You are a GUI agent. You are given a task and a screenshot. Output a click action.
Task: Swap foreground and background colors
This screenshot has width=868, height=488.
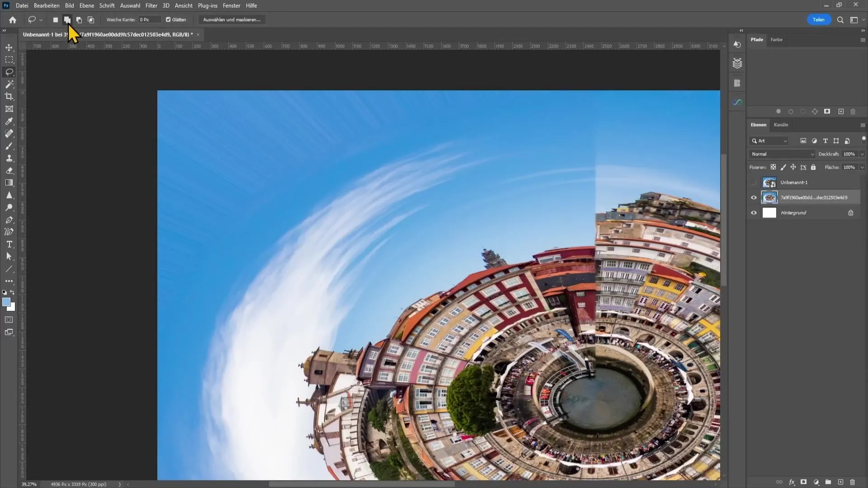tap(12, 292)
